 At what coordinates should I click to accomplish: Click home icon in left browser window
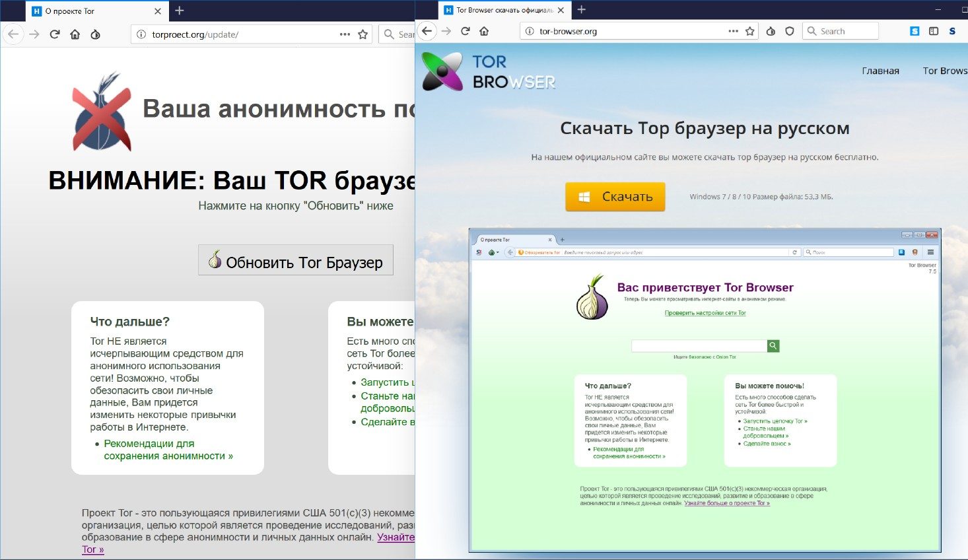[x=75, y=34]
